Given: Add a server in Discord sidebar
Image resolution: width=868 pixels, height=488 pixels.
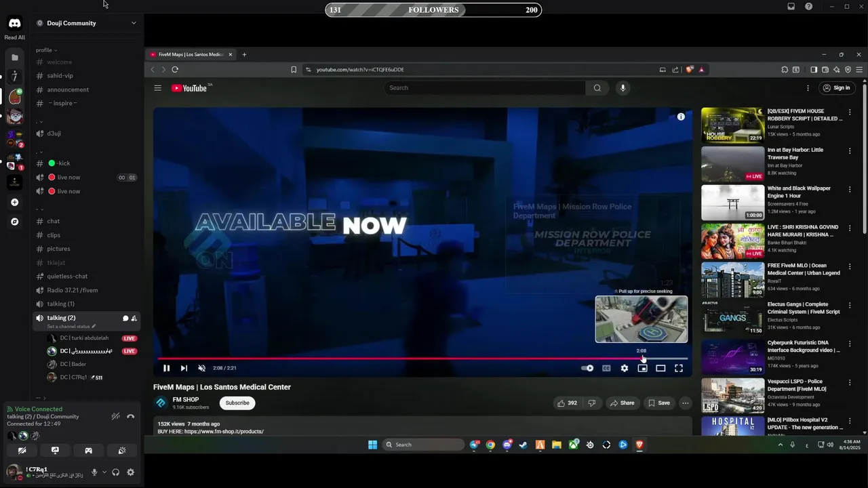Looking at the screenshot, I should pos(15,202).
